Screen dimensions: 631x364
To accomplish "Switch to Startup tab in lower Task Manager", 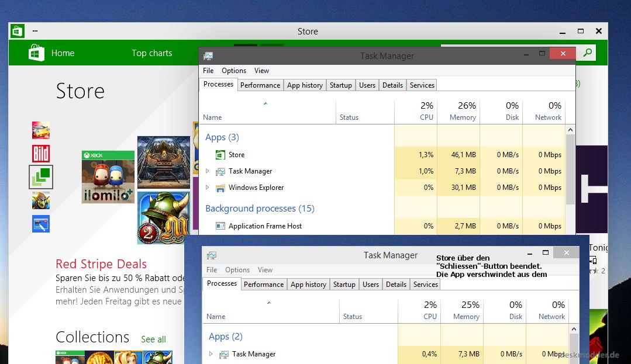I will [344, 285].
